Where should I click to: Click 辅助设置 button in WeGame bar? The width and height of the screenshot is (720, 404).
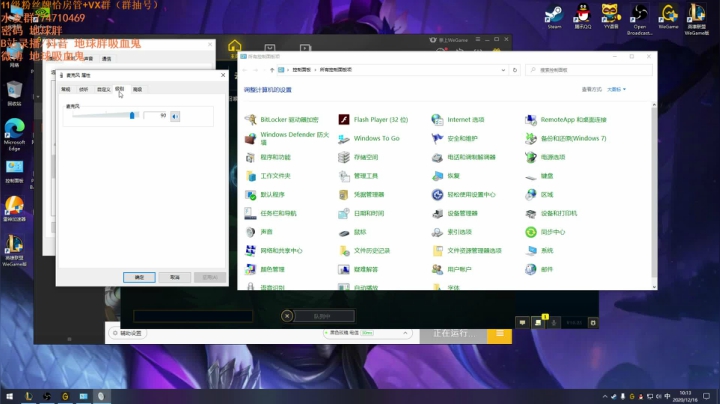tap(127, 333)
